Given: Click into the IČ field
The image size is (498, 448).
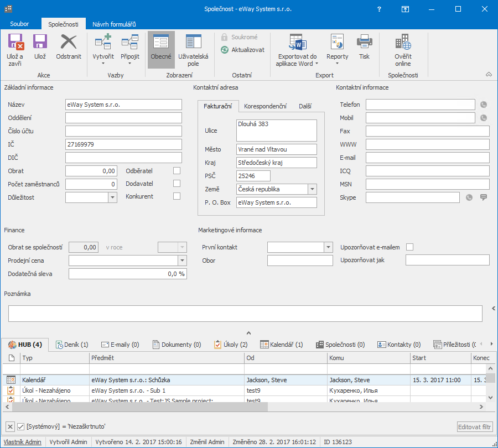Looking at the screenshot, I should click(x=123, y=144).
